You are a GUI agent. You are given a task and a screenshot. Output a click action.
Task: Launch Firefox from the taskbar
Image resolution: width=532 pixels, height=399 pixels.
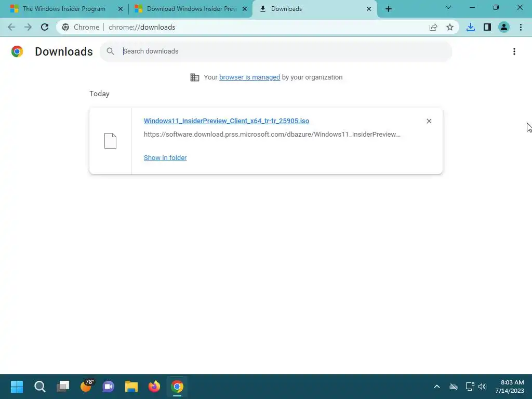(154, 387)
